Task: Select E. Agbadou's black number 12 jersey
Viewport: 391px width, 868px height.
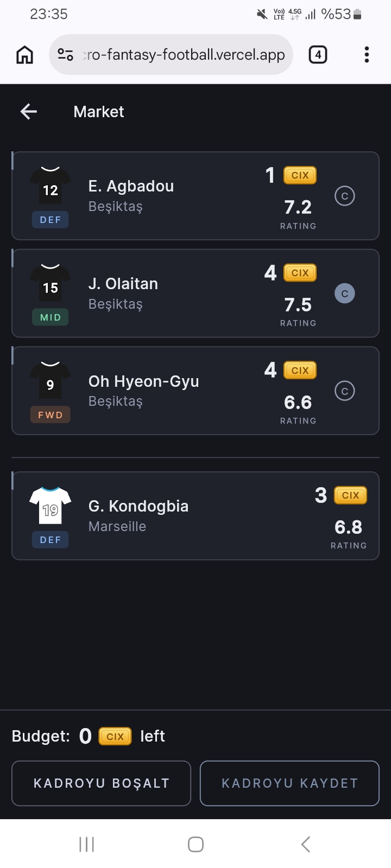Action: (x=51, y=185)
